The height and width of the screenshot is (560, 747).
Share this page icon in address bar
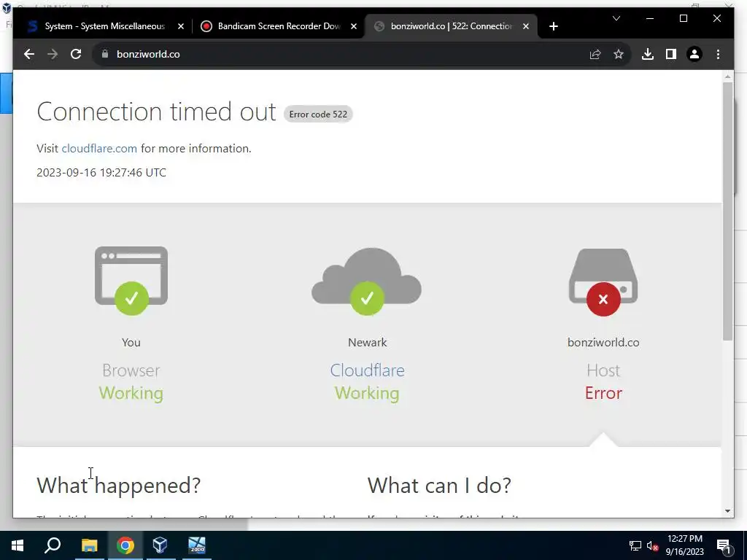pos(595,54)
